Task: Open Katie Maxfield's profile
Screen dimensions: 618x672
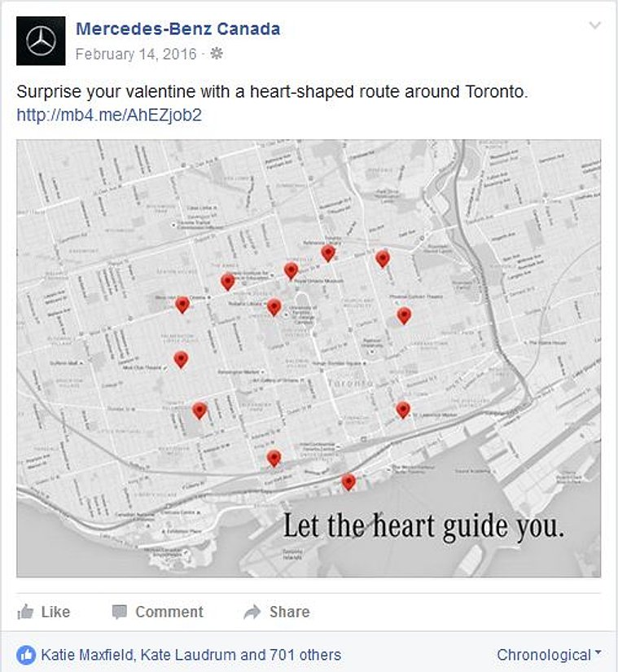Action: coord(87,655)
